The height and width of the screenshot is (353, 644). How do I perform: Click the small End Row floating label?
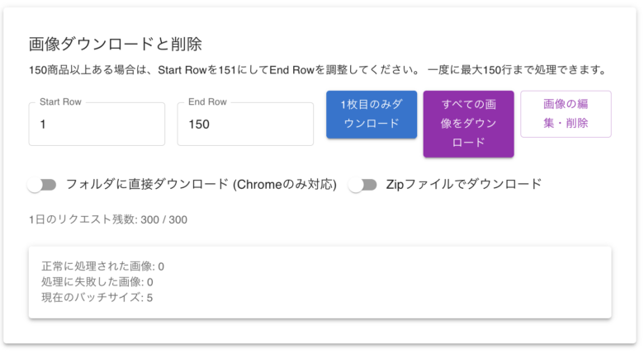point(207,102)
